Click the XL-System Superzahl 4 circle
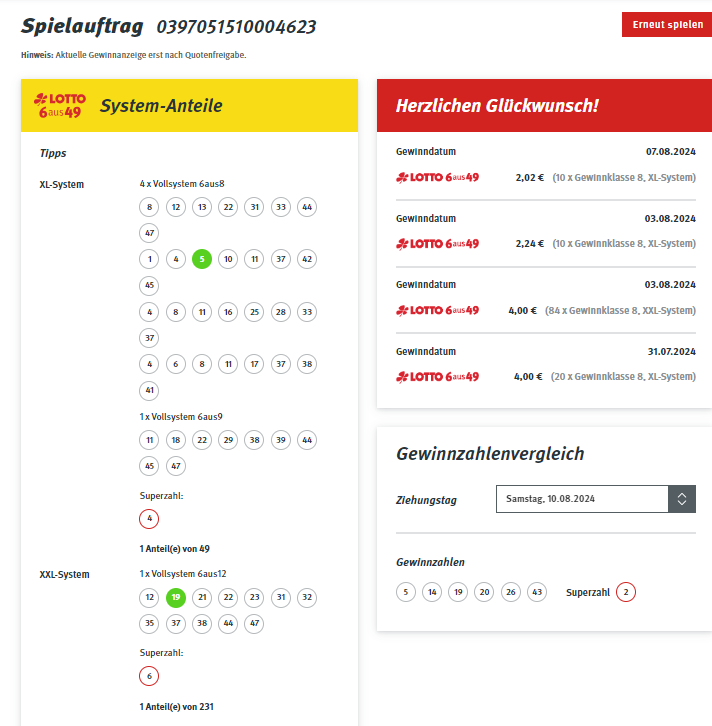The image size is (712, 726). point(149,519)
